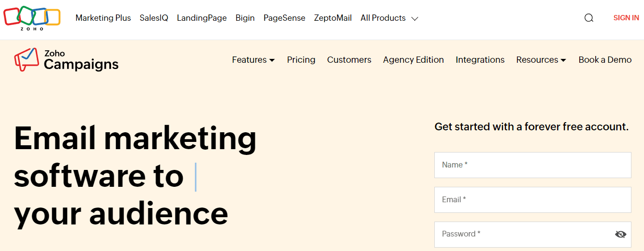Click the SIGN IN link
Viewport: 644px width, 251px height.
(x=626, y=18)
